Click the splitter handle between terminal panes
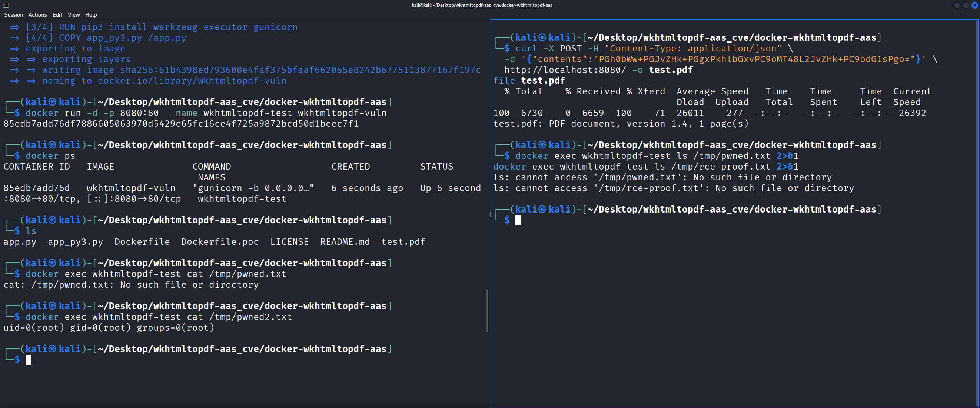 coord(489,214)
